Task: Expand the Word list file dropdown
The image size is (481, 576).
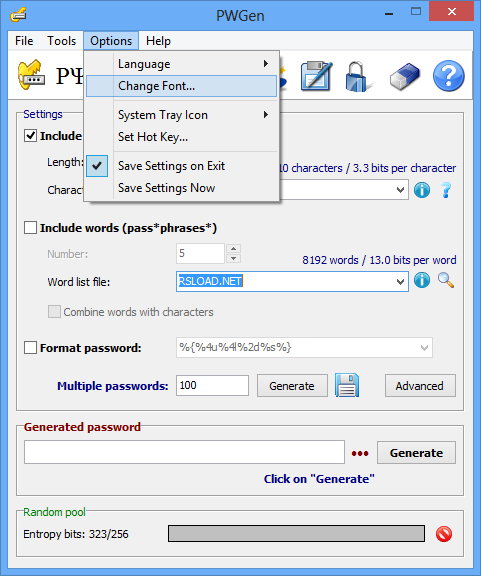Action: pyautogui.click(x=401, y=282)
